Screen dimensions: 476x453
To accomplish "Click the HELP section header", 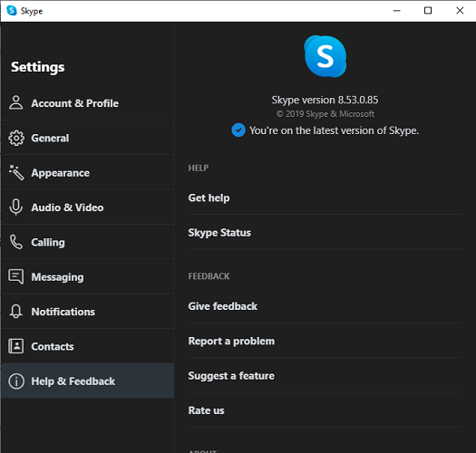I will coord(199,169).
